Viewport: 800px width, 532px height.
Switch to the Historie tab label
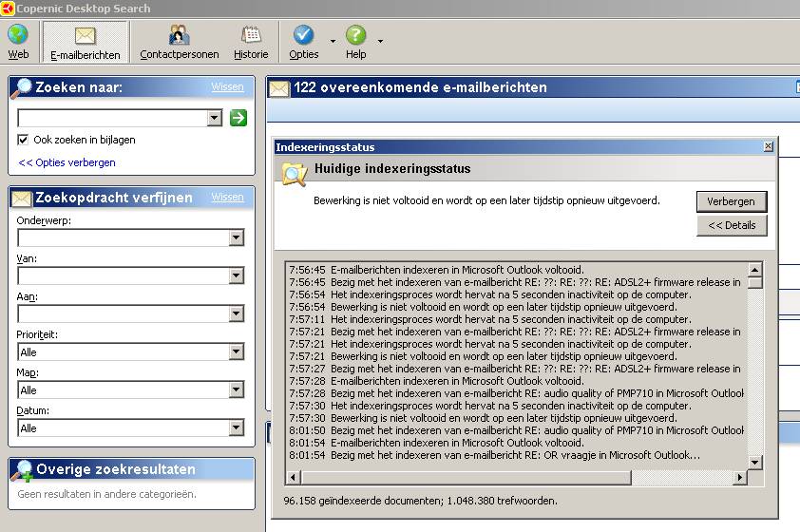click(x=251, y=54)
